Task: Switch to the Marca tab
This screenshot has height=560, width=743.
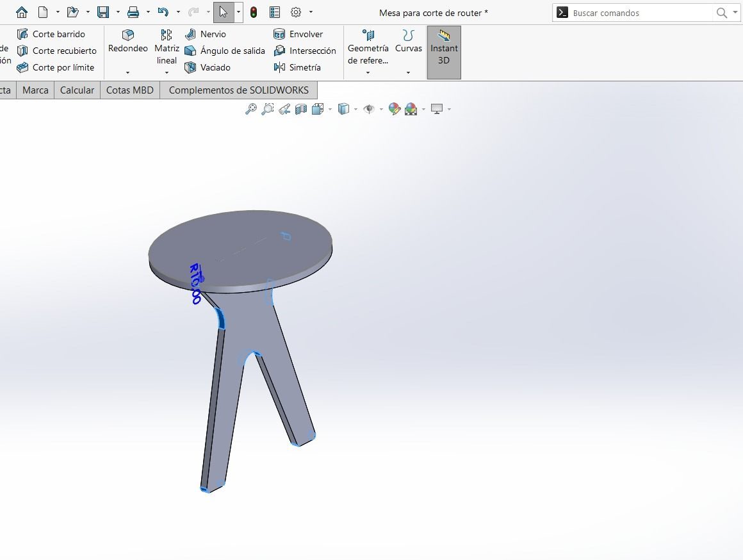Action: tap(35, 90)
